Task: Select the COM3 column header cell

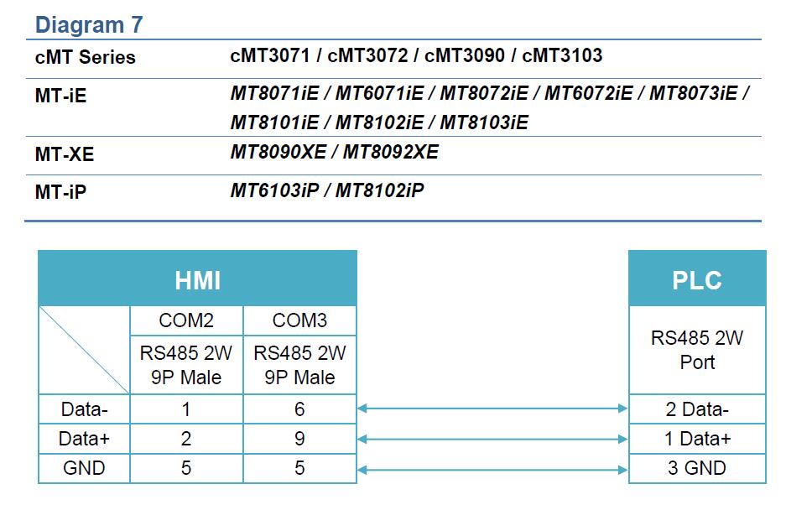Action: [x=299, y=320]
